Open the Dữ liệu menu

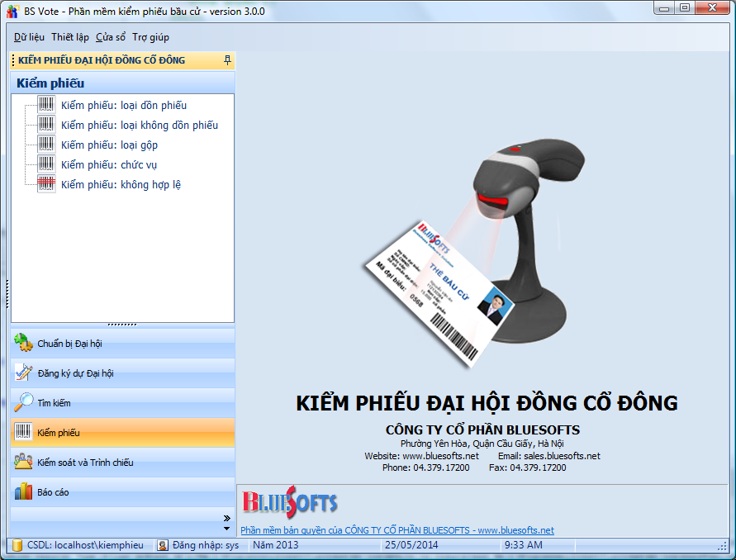tap(29, 37)
